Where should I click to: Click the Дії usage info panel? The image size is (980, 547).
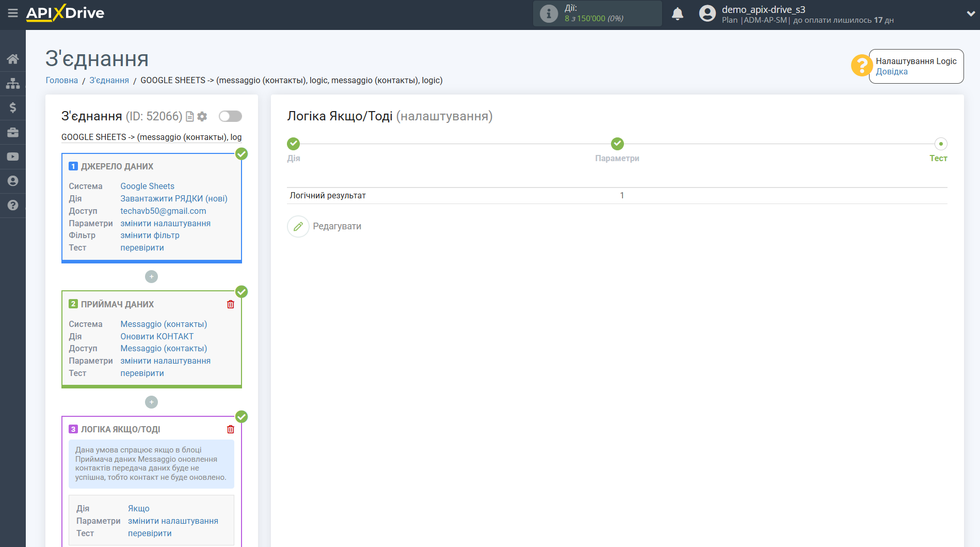[597, 13]
